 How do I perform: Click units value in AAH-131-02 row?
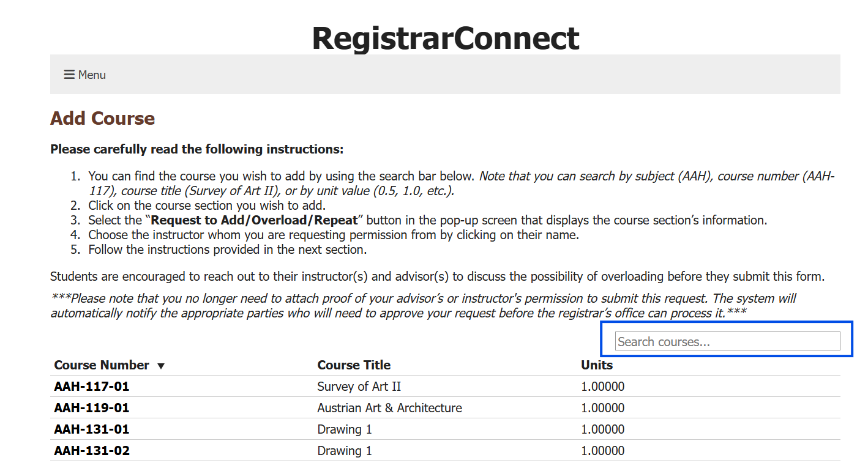tap(602, 451)
